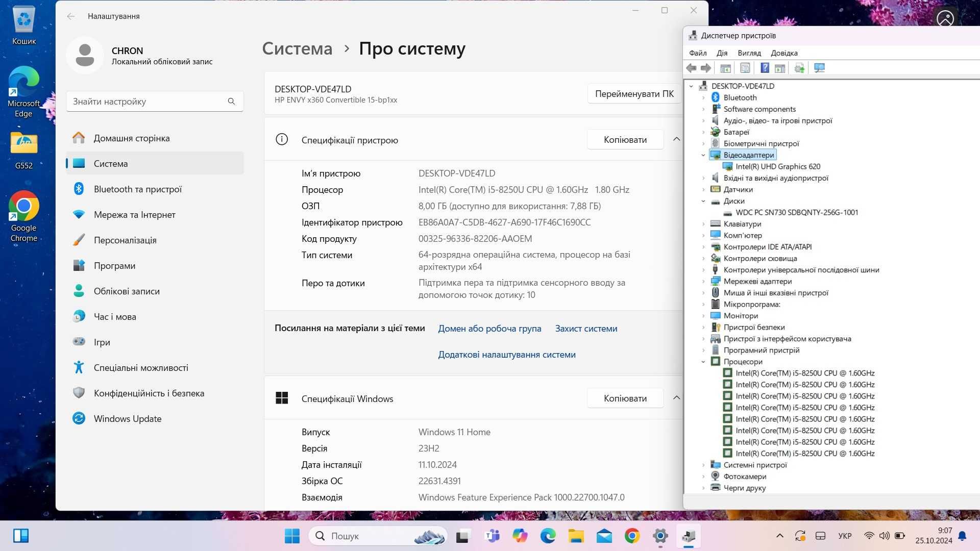Click the CHRON local account profile
Viewport: 980px width, 551px height.
pyautogui.click(x=139, y=56)
